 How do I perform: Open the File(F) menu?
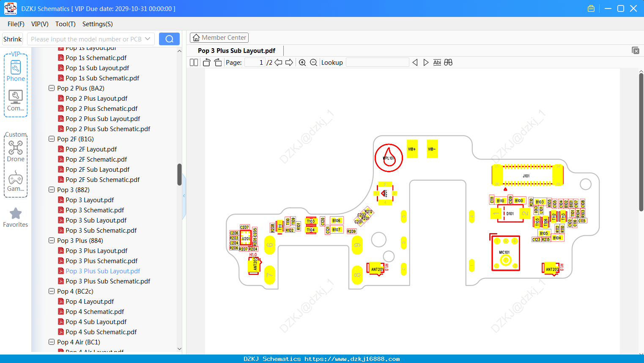click(x=16, y=24)
